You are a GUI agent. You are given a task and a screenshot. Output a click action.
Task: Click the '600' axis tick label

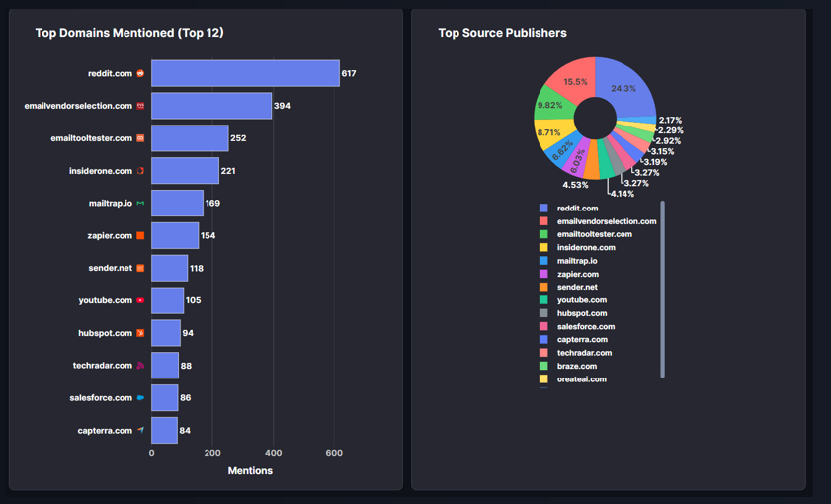(334, 453)
